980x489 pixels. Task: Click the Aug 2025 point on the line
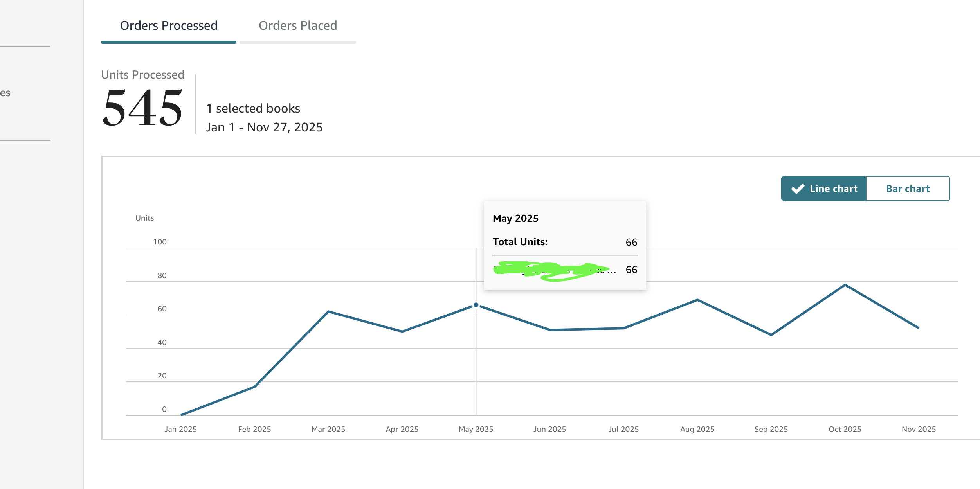[x=697, y=300]
